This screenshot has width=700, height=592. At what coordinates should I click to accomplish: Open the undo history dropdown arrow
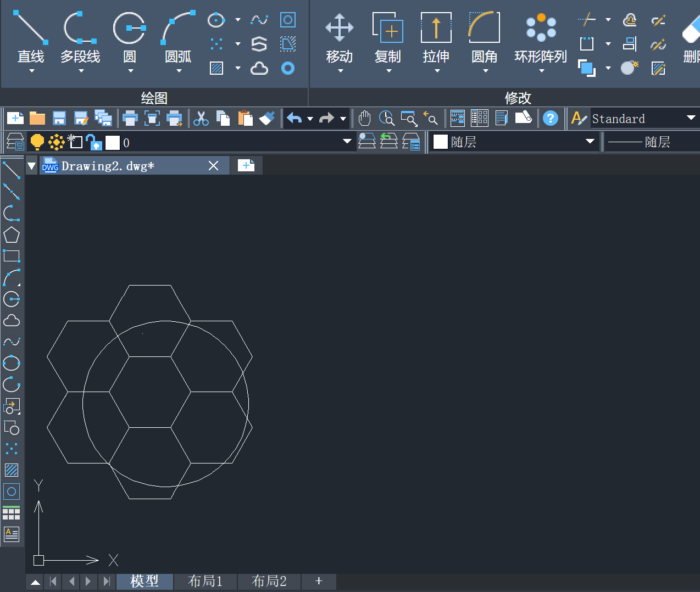(x=310, y=119)
